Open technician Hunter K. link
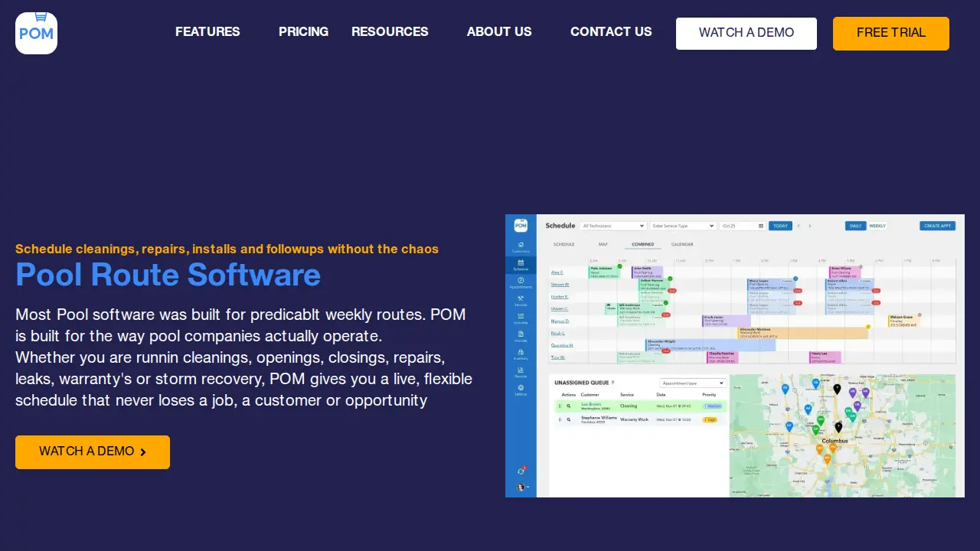Viewport: 980px width, 551px height. (560, 296)
